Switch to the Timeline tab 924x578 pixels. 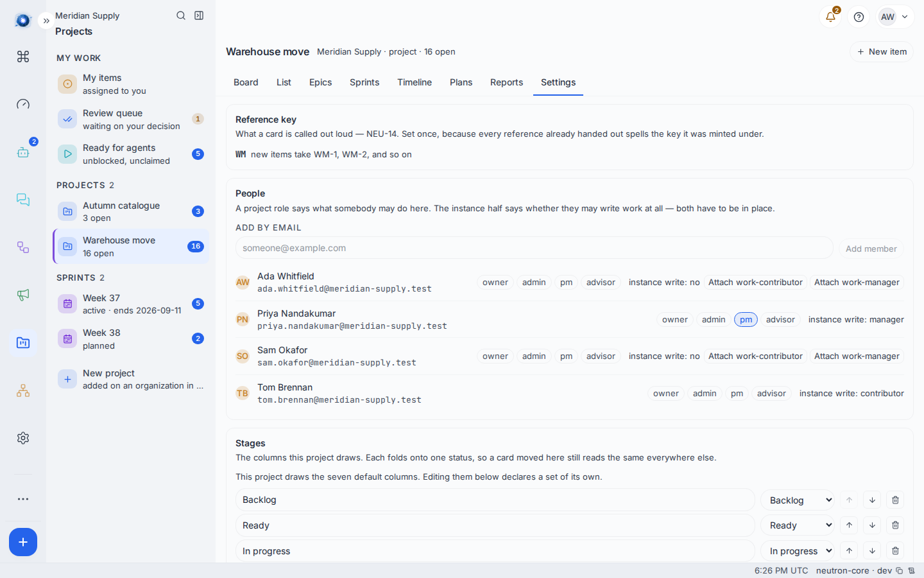coord(415,82)
